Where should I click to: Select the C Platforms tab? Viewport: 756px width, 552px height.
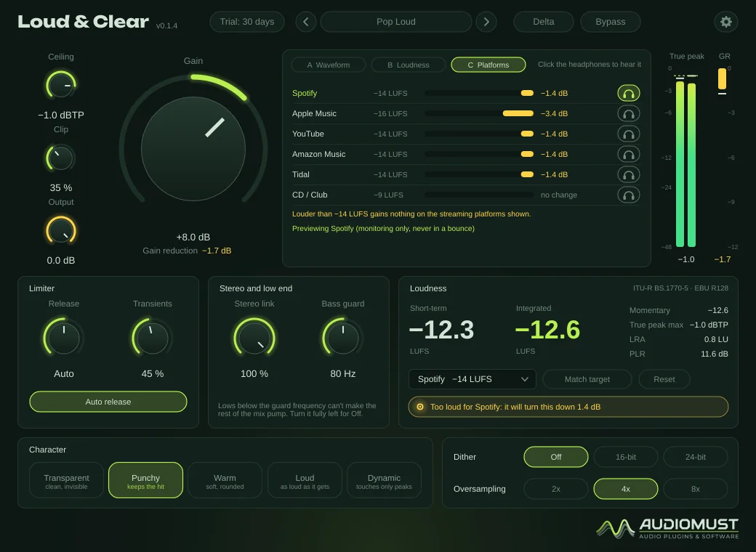(488, 65)
